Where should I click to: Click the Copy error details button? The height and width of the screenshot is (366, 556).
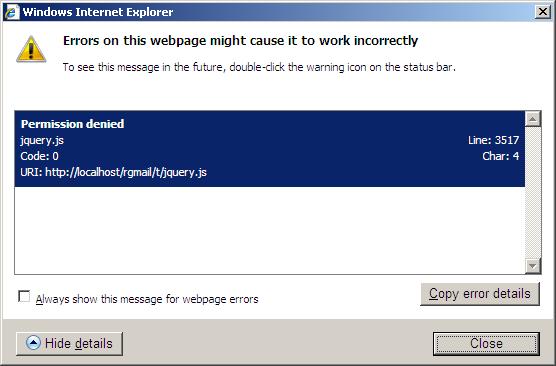(x=480, y=294)
